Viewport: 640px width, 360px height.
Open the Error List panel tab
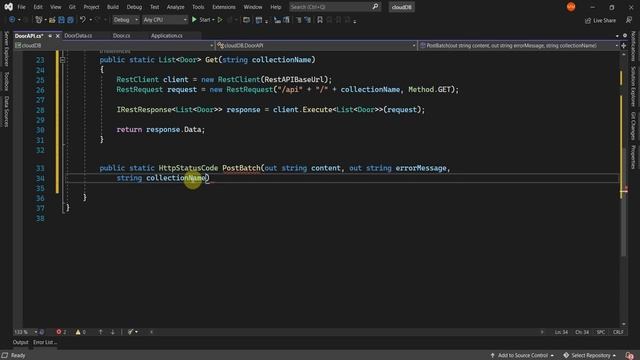point(44,342)
